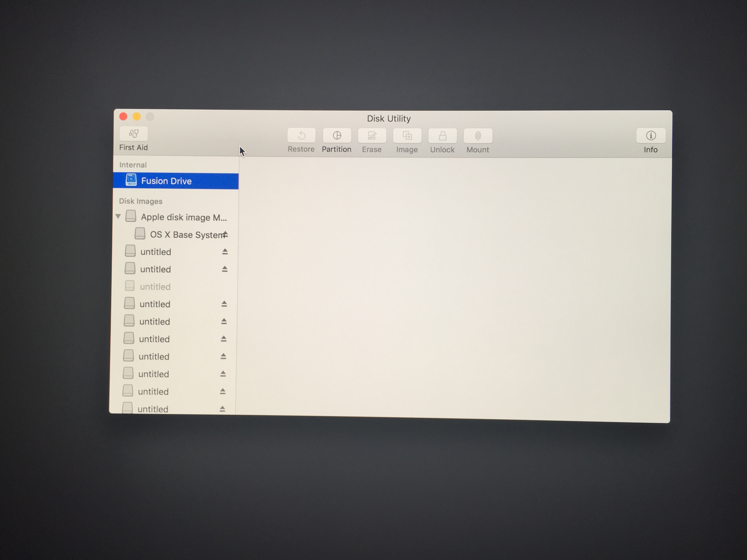Click the Image toolbar icon
The image size is (747, 560).
click(x=407, y=136)
